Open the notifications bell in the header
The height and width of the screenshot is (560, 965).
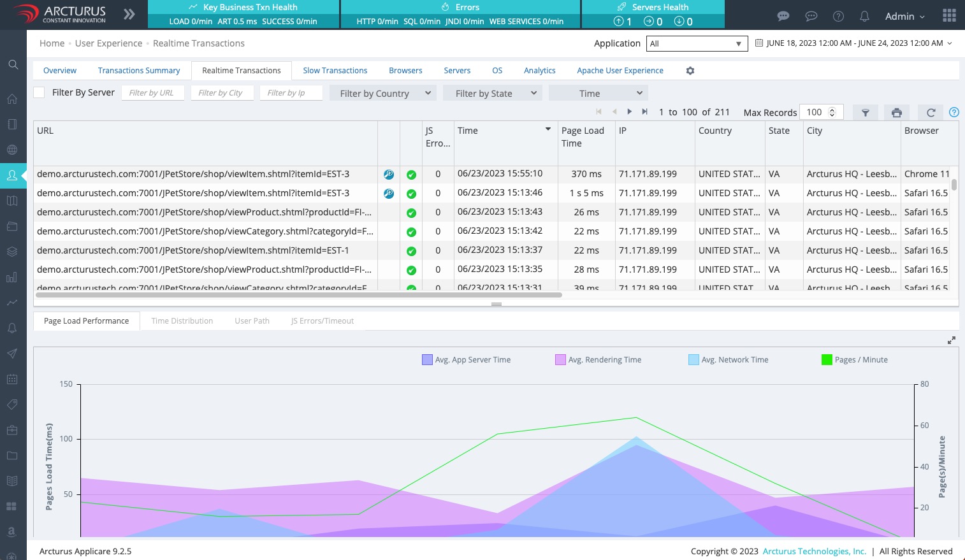click(x=864, y=17)
